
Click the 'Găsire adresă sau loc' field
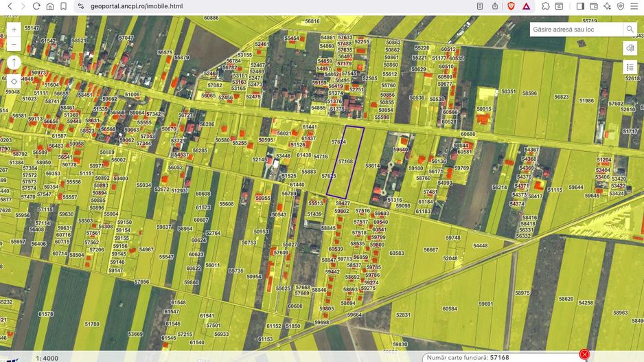576,30
